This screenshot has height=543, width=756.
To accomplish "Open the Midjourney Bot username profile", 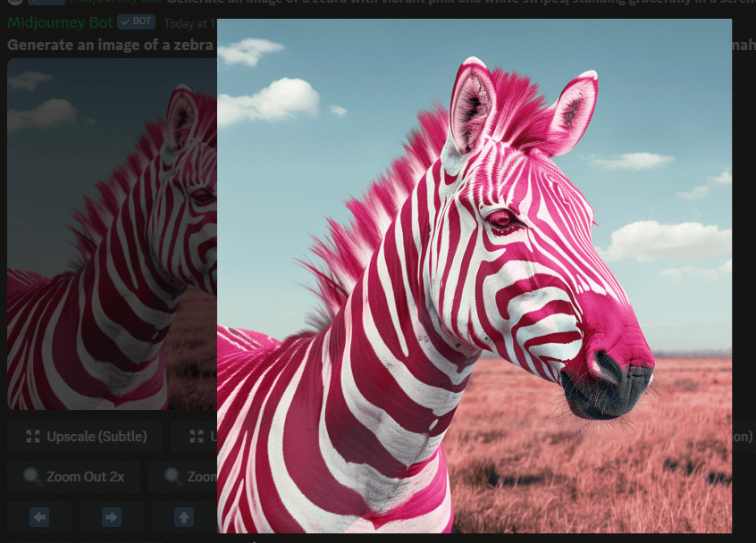I will [x=60, y=22].
